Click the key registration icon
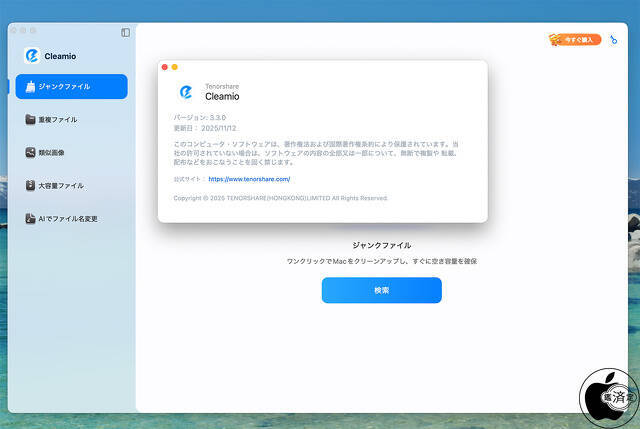Viewport: 640px width, 429px height. click(x=615, y=40)
